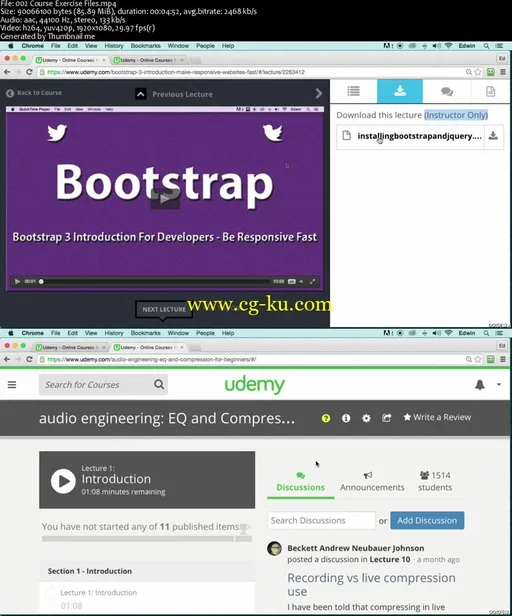Click the course progress bar under published items
The image size is (512, 616).
147,539
